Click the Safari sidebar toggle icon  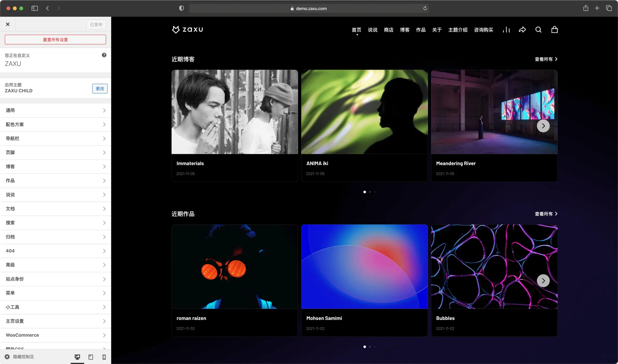click(35, 8)
